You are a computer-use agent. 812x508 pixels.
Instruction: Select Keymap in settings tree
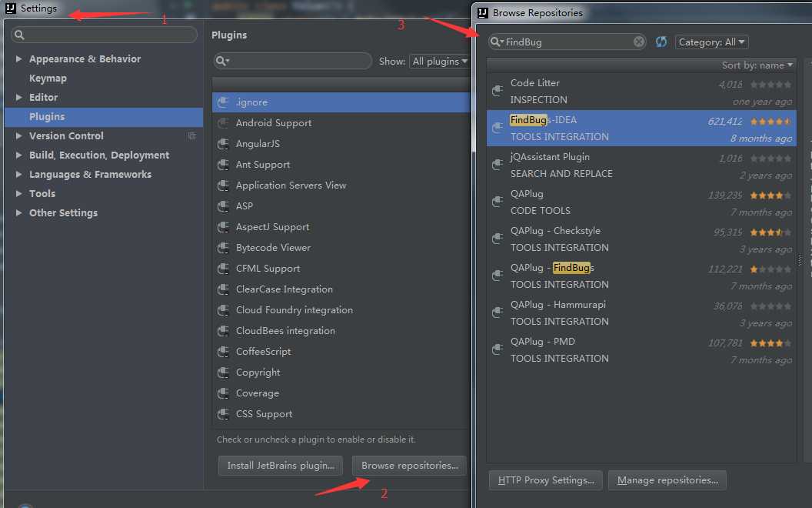[x=48, y=79]
